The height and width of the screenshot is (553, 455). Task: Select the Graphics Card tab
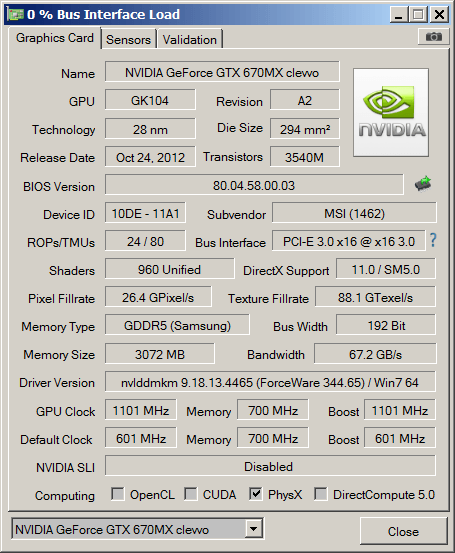coord(55,38)
